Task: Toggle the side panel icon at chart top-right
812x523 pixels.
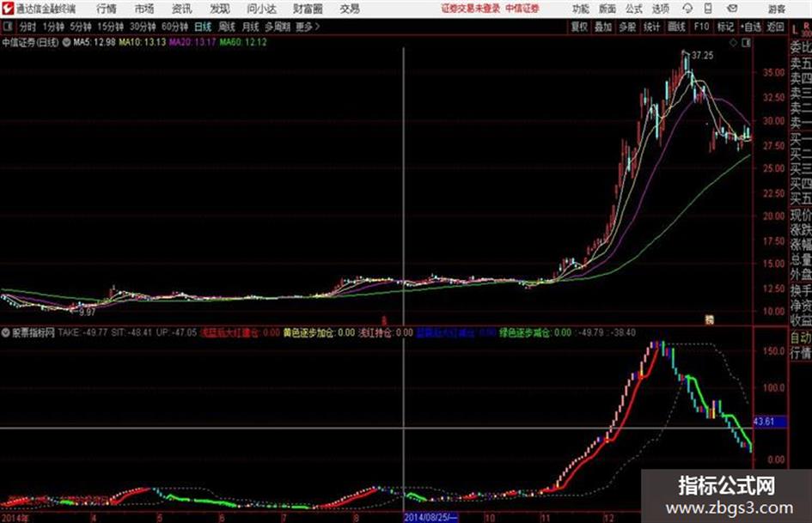Action: 746,43
